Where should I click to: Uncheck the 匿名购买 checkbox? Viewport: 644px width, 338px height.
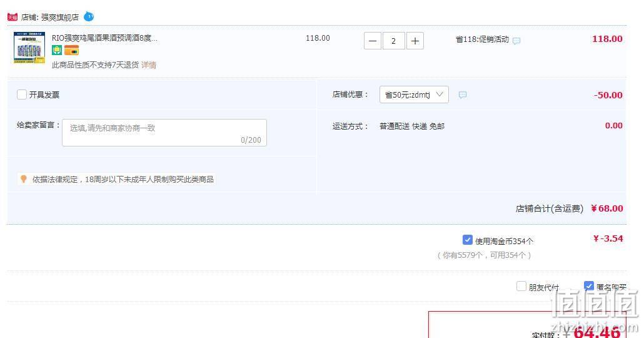[x=589, y=286]
